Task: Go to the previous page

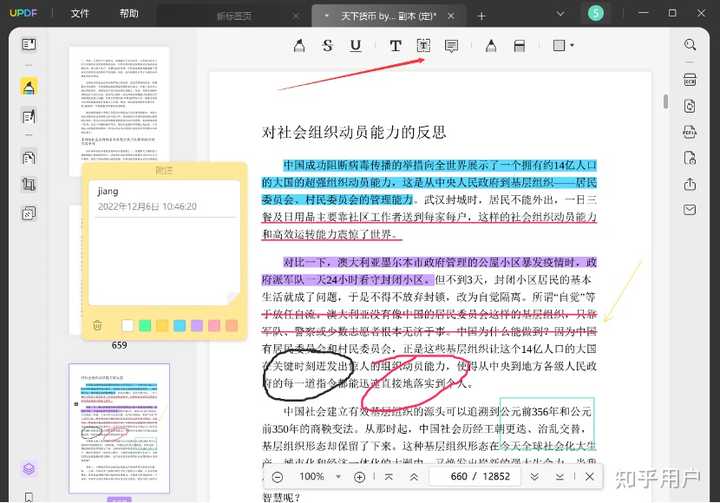Action: tap(414, 477)
